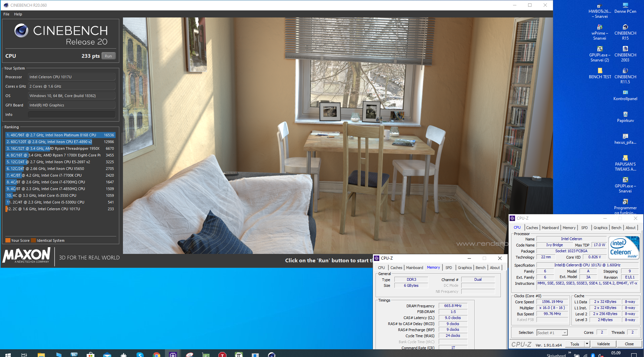Launch the CINEBENCH 2003 desktop shortcut

point(625,54)
